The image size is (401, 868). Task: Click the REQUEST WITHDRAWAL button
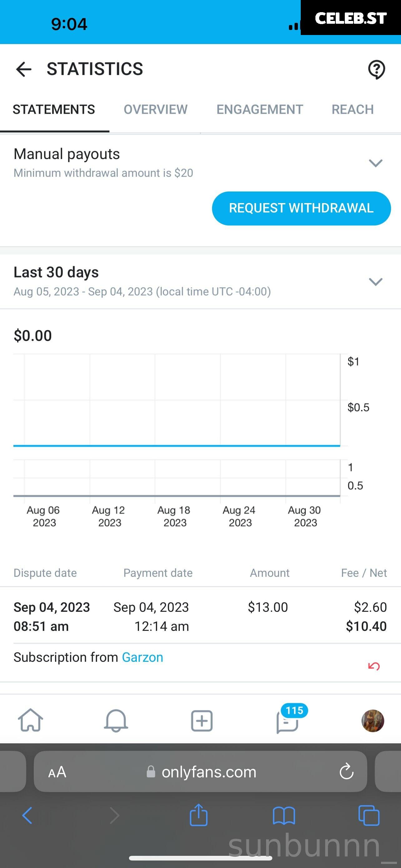pyautogui.click(x=301, y=208)
